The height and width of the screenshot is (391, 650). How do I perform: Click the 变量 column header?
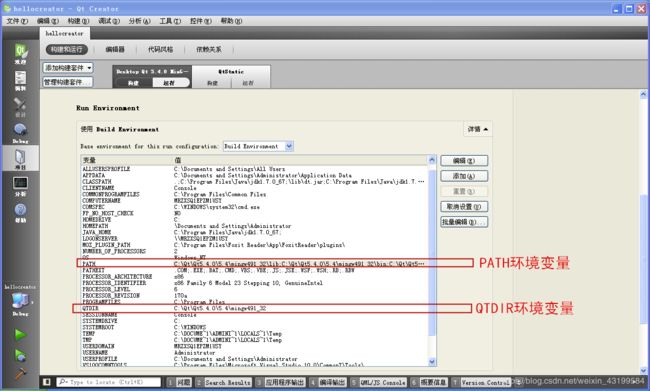click(x=126, y=160)
